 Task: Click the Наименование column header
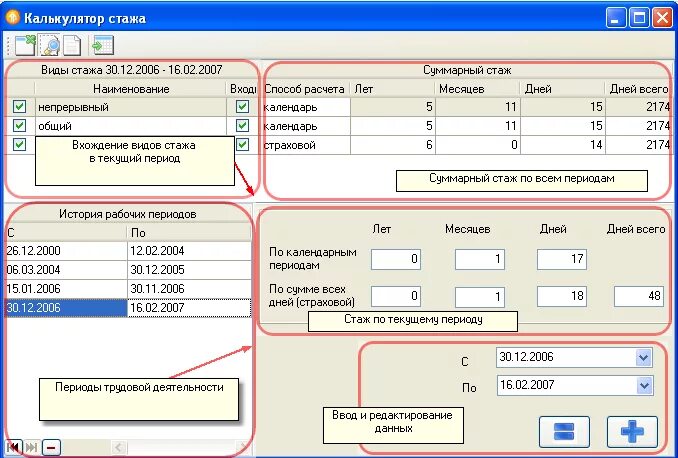131,89
